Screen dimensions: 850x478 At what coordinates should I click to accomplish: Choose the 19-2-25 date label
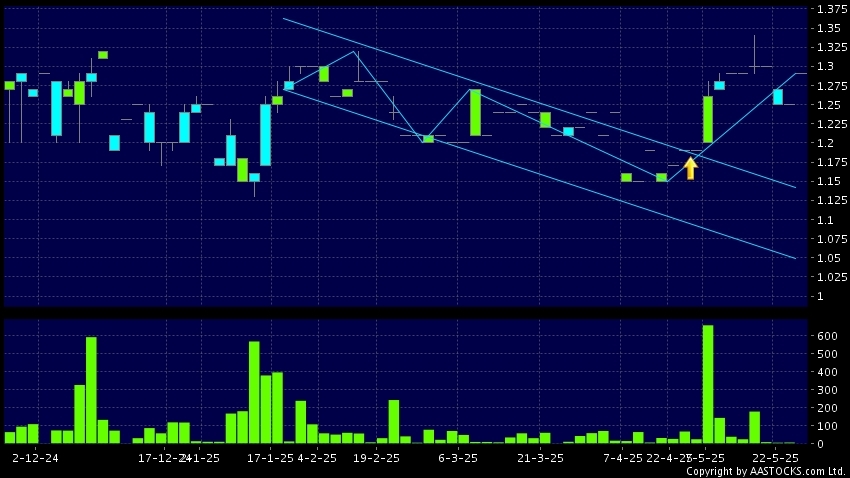click(x=376, y=458)
